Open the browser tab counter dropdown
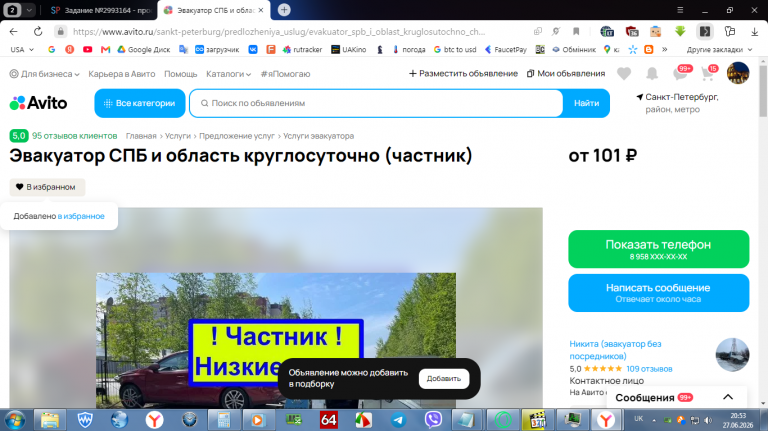 pyautogui.click(x=19, y=10)
